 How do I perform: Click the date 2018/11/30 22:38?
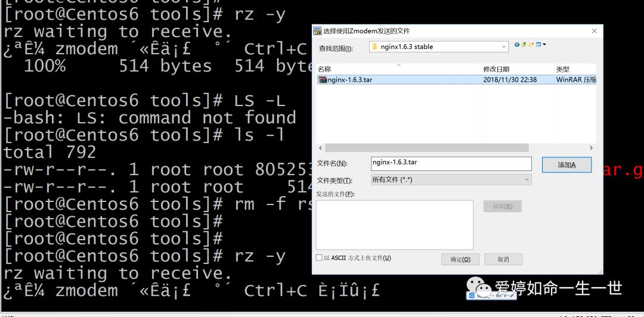pos(510,80)
